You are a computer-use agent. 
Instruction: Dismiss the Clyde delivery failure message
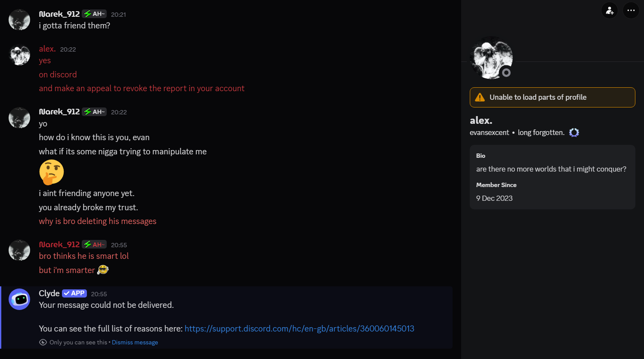click(135, 342)
